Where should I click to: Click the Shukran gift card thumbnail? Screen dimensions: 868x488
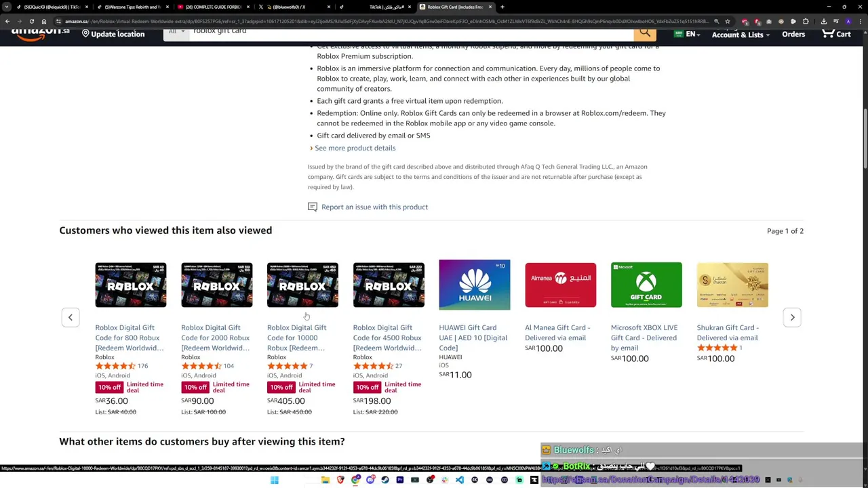click(732, 285)
